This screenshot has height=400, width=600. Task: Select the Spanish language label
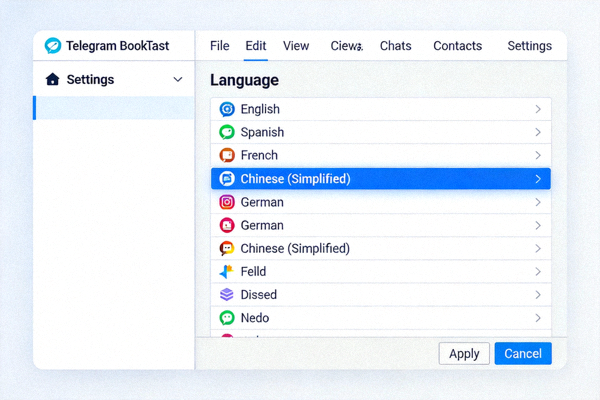pos(262,132)
